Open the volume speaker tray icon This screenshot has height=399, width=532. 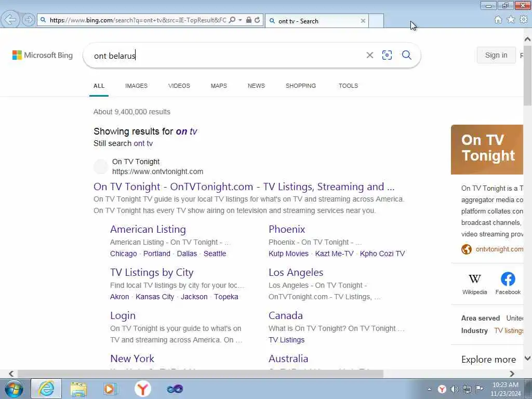coord(454,389)
